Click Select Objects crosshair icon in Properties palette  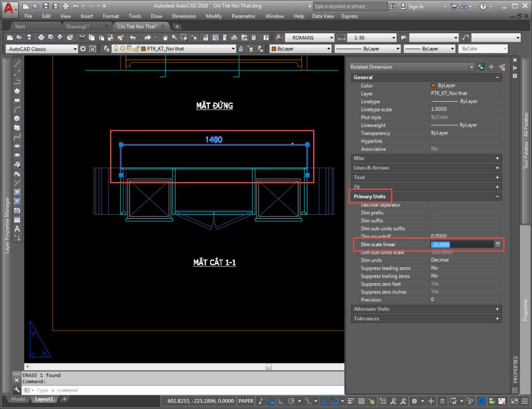(x=491, y=67)
